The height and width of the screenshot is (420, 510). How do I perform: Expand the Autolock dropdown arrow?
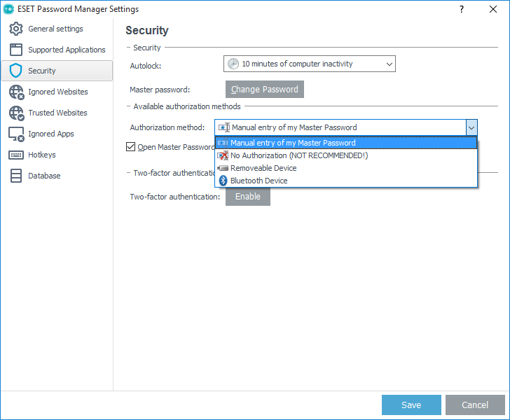tap(389, 64)
